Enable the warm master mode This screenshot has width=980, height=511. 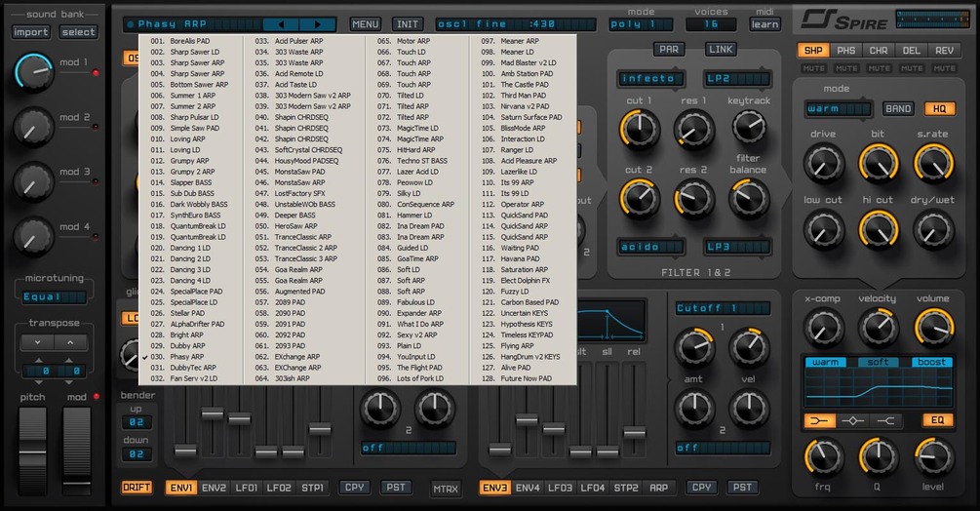(x=825, y=362)
